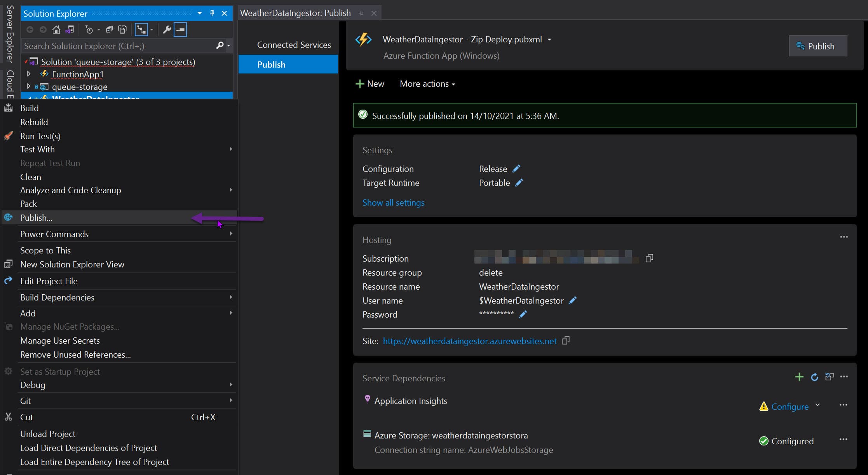
Task: Edit the Release configuration pencil icon
Action: point(517,168)
